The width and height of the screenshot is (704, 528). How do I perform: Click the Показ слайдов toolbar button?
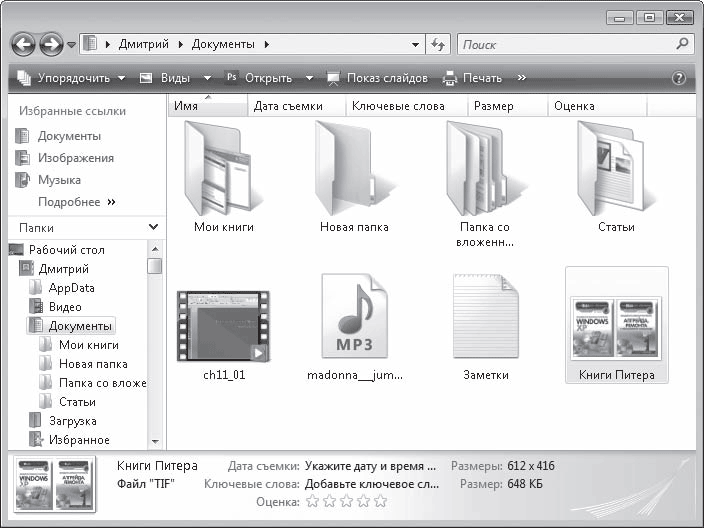pos(377,78)
